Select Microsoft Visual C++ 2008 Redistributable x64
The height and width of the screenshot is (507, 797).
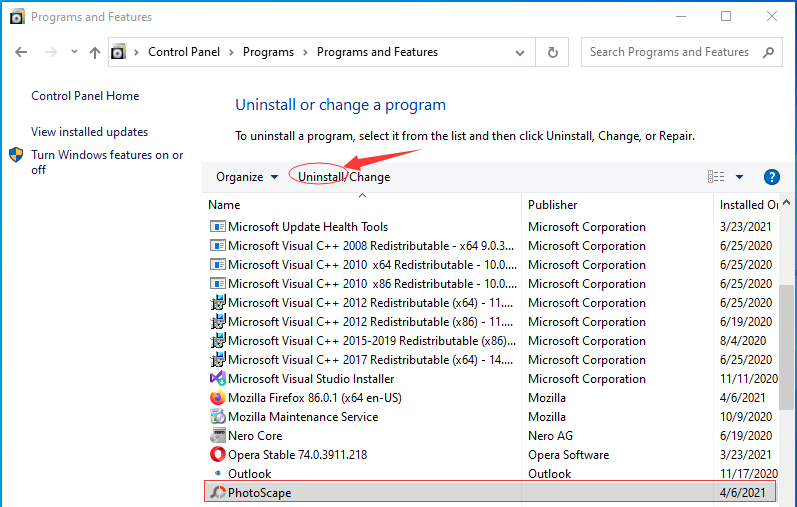coord(371,246)
